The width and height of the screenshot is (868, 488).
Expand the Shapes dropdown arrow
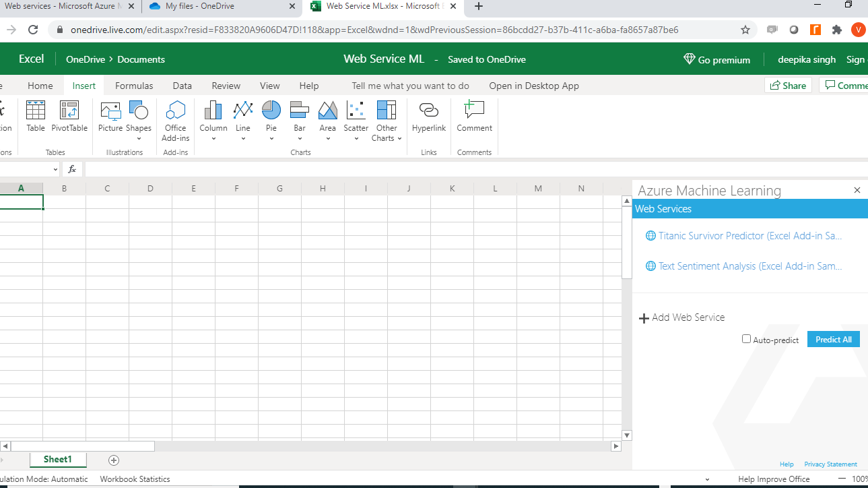coord(139,139)
